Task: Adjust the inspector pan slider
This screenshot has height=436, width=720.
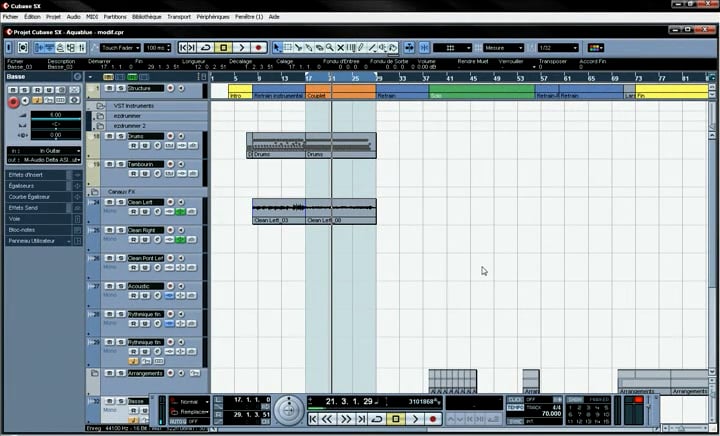Action: pyautogui.click(x=56, y=124)
